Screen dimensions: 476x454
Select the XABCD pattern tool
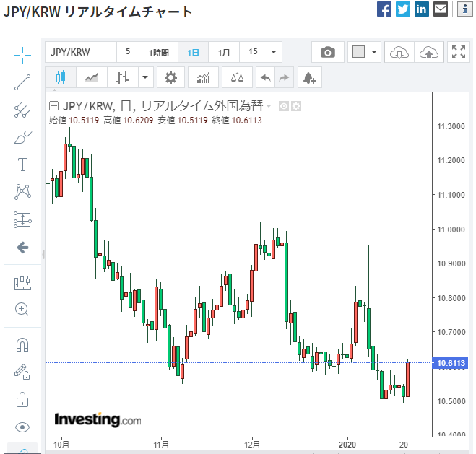click(22, 192)
